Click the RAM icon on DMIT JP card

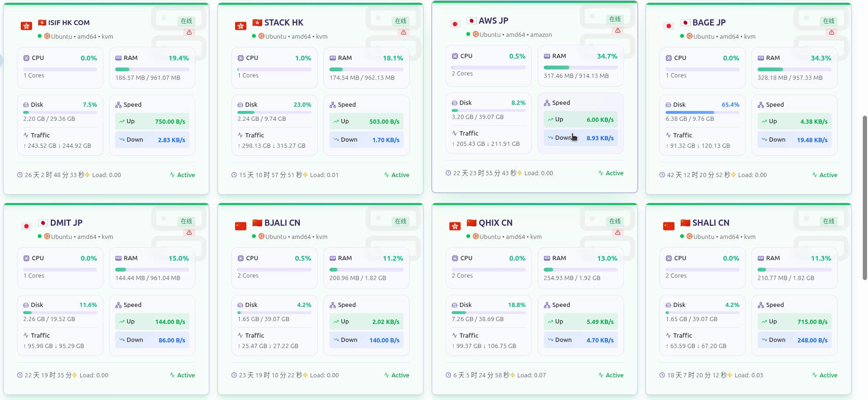click(x=118, y=258)
